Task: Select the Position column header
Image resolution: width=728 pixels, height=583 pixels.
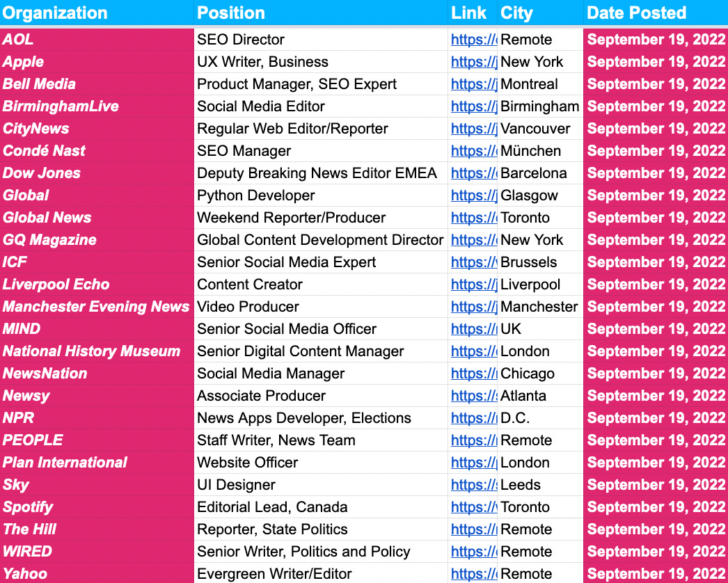Action: [x=321, y=13]
